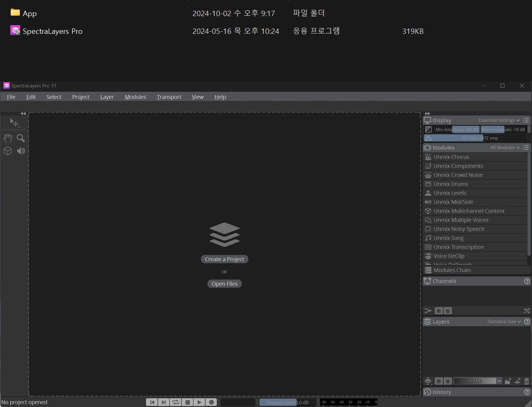Image resolution: width=532 pixels, height=407 pixels.
Task: Collapse the left tools panel arrows
Action: [23, 114]
